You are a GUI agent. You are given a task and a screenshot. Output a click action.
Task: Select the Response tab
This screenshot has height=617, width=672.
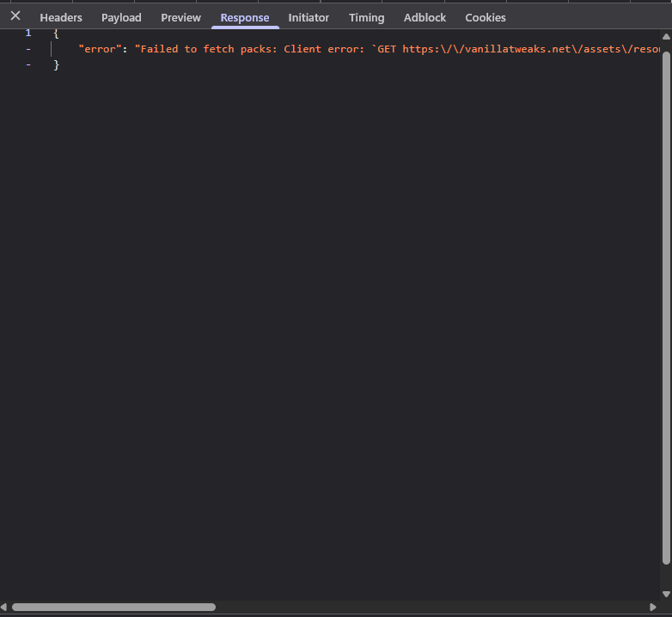click(245, 17)
